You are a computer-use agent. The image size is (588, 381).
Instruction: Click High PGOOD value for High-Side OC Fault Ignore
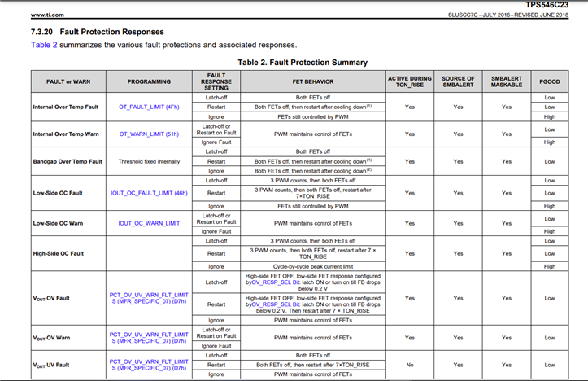[x=550, y=266]
